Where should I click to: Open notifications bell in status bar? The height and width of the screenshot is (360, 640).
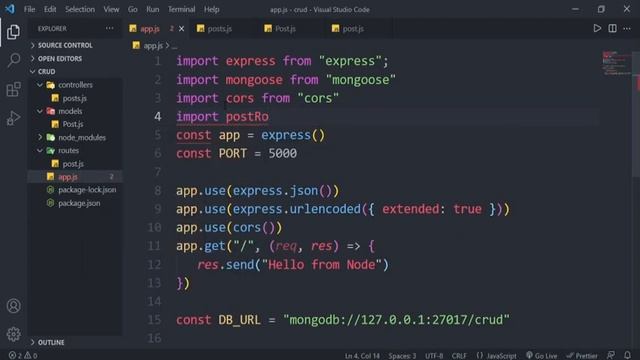627,355
